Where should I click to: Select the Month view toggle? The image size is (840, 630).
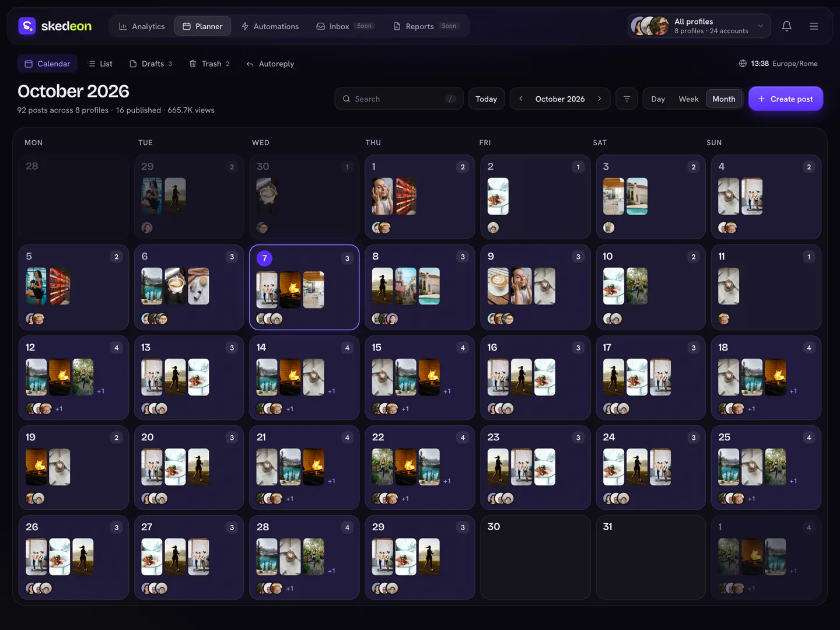[724, 99]
